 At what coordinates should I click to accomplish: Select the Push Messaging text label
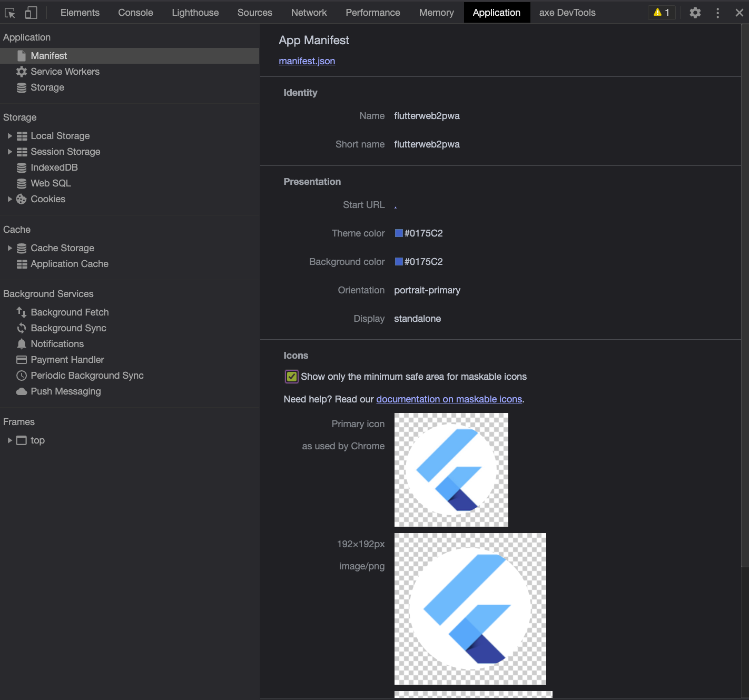coord(66,391)
